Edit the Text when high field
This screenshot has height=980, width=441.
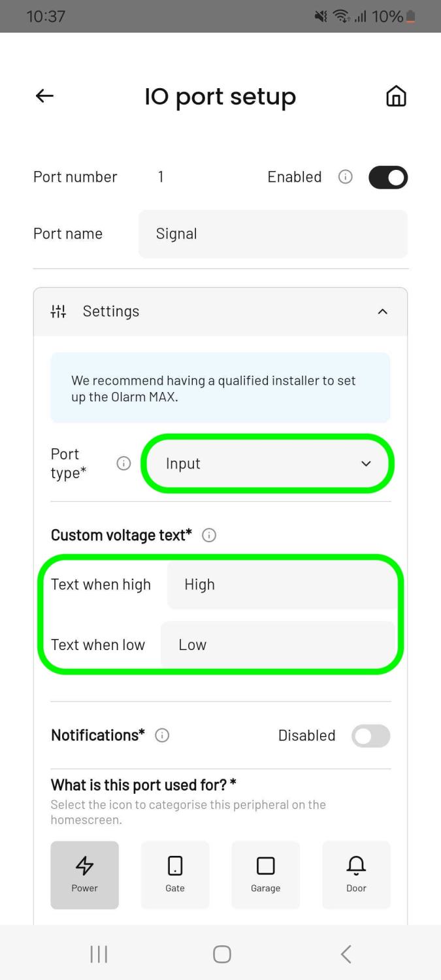pyautogui.click(x=281, y=585)
